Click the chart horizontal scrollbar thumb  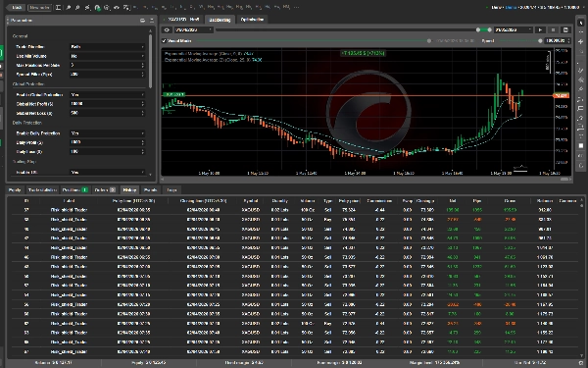click(x=564, y=180)
